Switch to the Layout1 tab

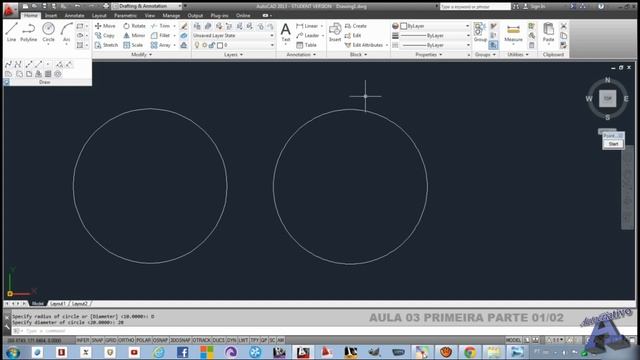click(58, 304)
